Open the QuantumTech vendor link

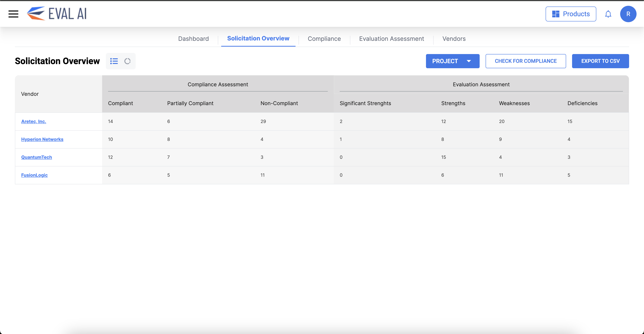[37, 157]
